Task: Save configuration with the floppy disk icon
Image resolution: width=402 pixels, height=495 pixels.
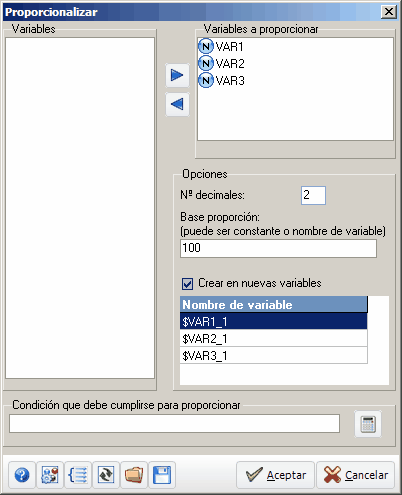Action: [162, 475]
